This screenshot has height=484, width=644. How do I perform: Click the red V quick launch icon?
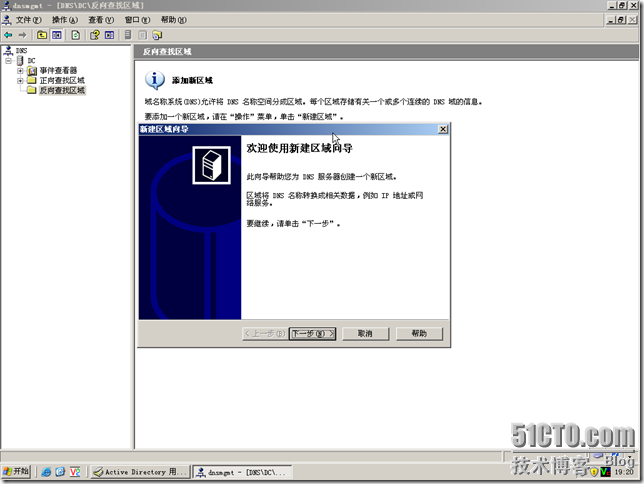75,472
